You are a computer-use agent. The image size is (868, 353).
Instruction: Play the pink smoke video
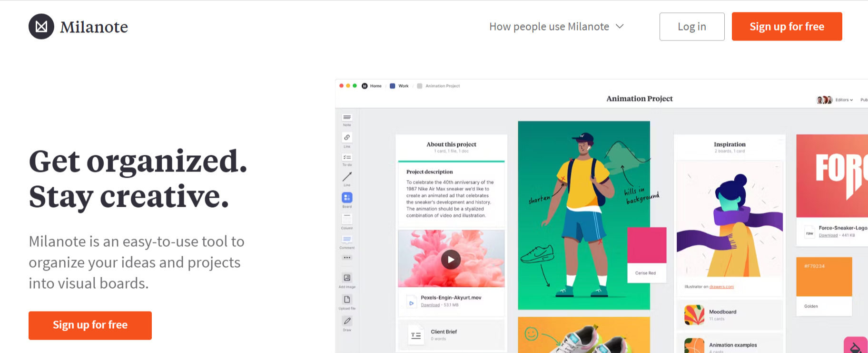451,260
